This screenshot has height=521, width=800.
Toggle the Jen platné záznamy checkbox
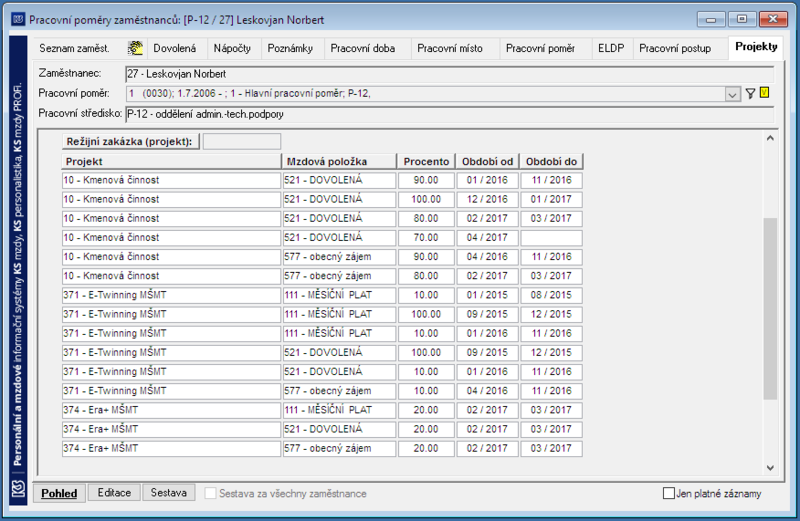point(668,493)
